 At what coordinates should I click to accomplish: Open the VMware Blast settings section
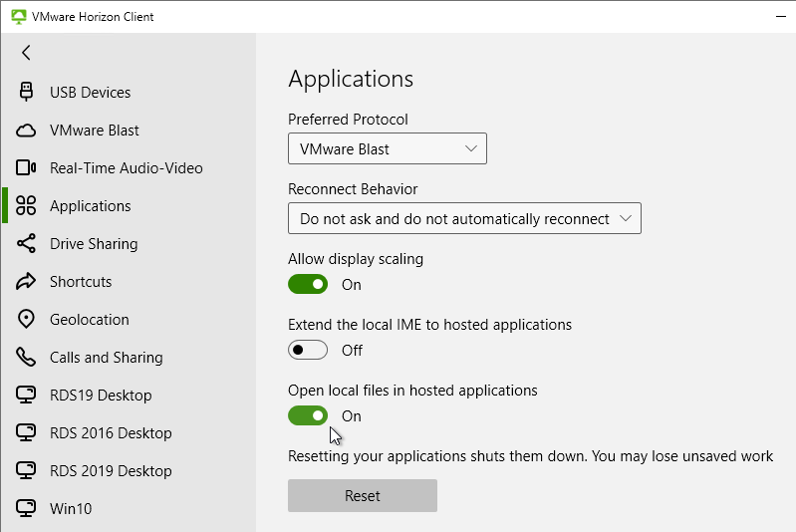click(x=129, y=131)
